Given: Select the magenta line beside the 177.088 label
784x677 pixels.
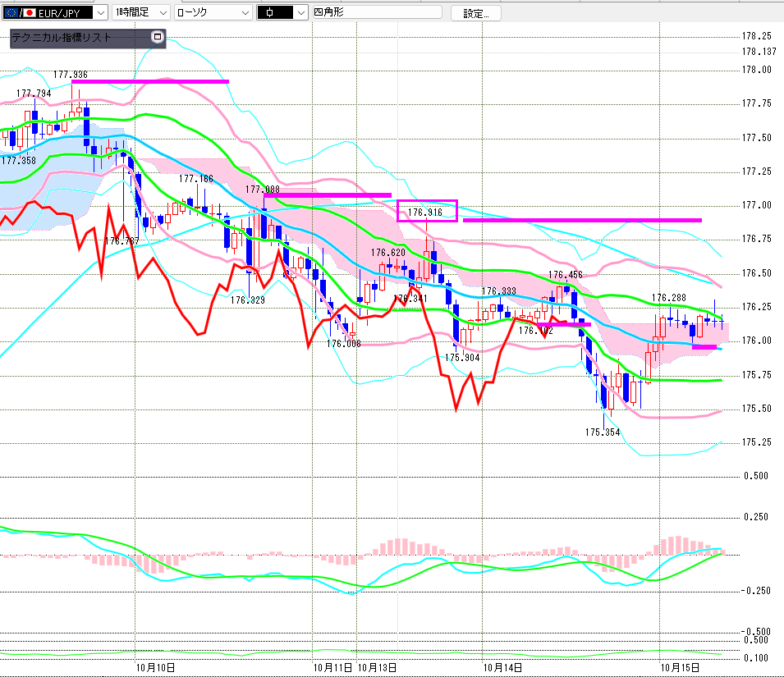Looking at the screenshot, I should tap(327, 194).
